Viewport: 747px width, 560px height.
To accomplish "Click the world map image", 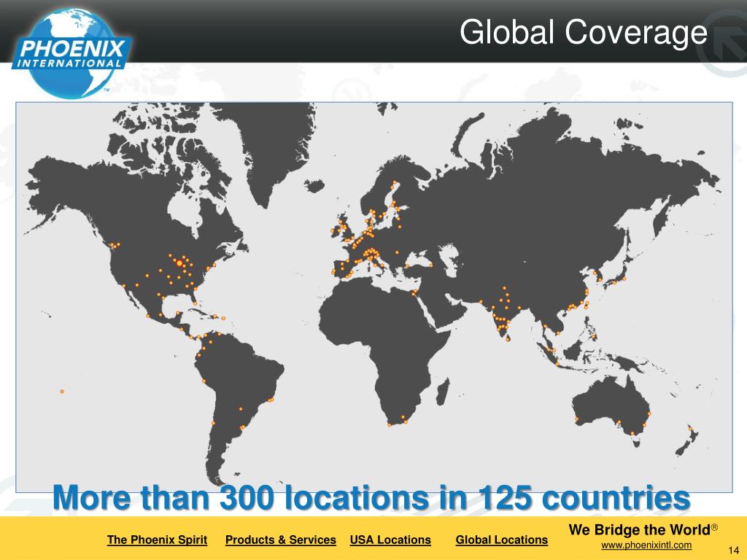I will click(x=374, y=297).
